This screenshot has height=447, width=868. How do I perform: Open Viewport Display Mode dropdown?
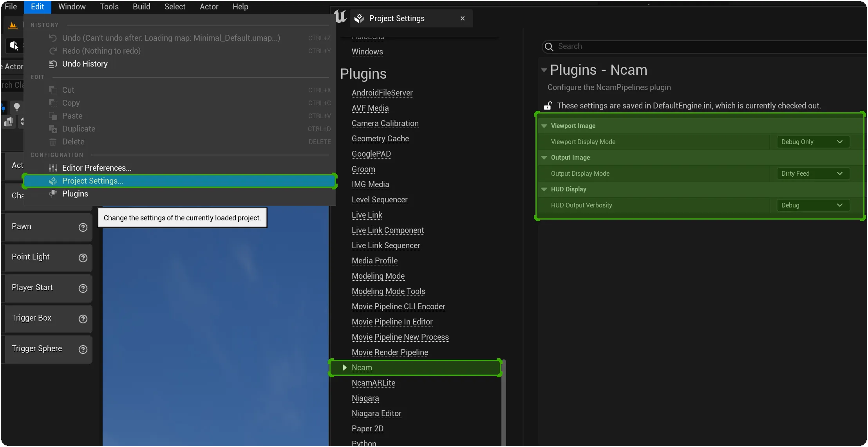tap(813, 142)
